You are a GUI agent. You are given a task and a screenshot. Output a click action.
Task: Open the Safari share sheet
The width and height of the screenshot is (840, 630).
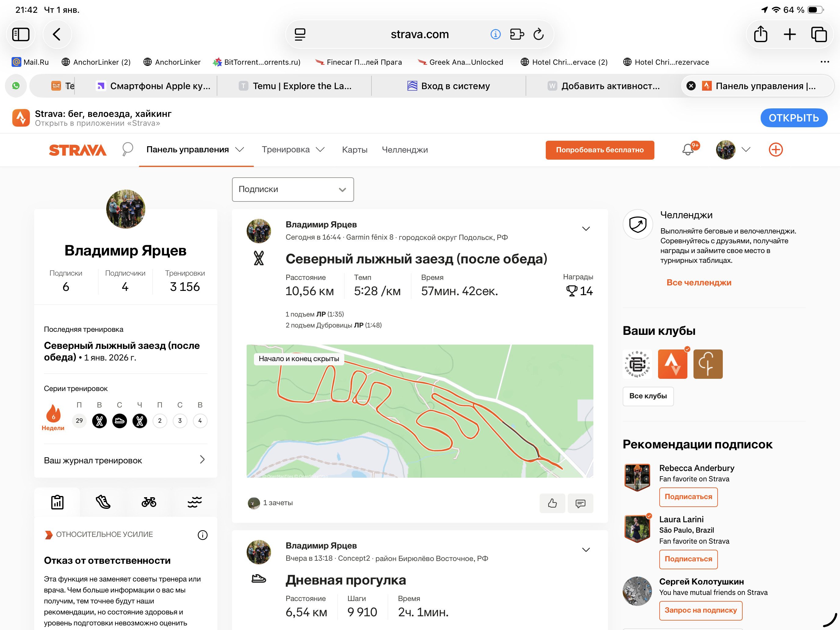(x=761, y=34)
